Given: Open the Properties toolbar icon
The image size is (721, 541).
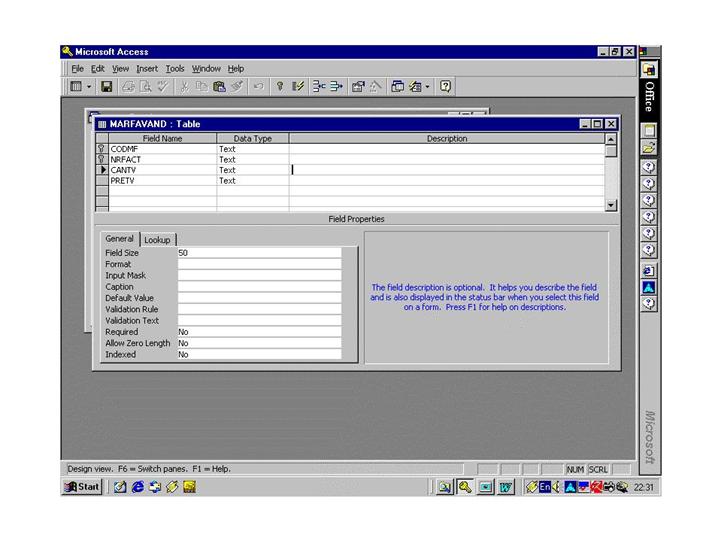Looking at the screenshot, I should coord(358,86).
